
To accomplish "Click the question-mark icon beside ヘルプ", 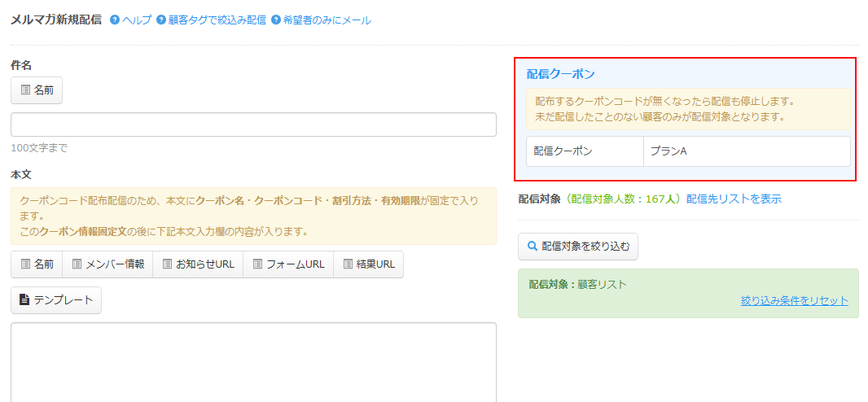I will (115, 20).
